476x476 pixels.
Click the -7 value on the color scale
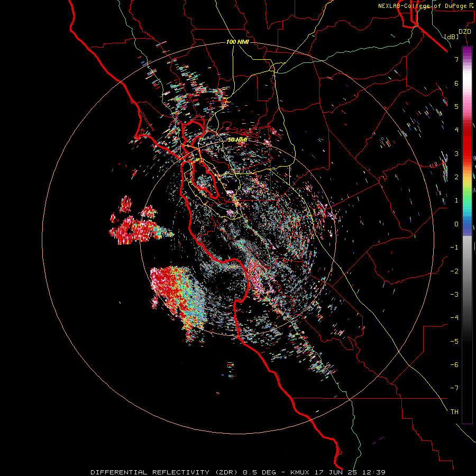454,388
